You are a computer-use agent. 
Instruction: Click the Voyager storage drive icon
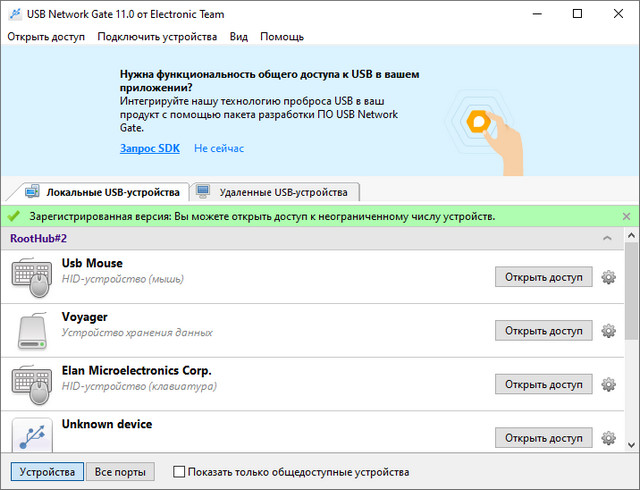32,330
